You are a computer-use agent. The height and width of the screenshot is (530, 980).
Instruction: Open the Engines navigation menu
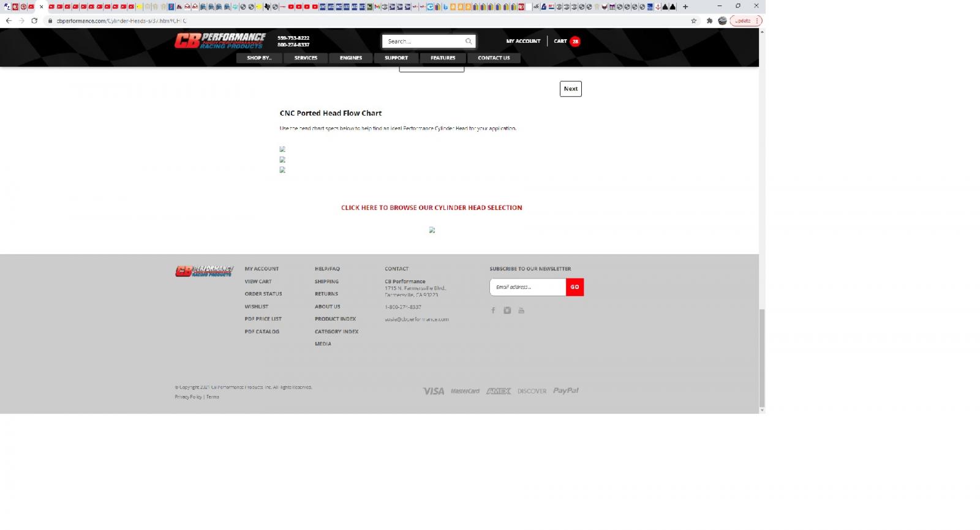pyautogui.click(x=351, y=58)
